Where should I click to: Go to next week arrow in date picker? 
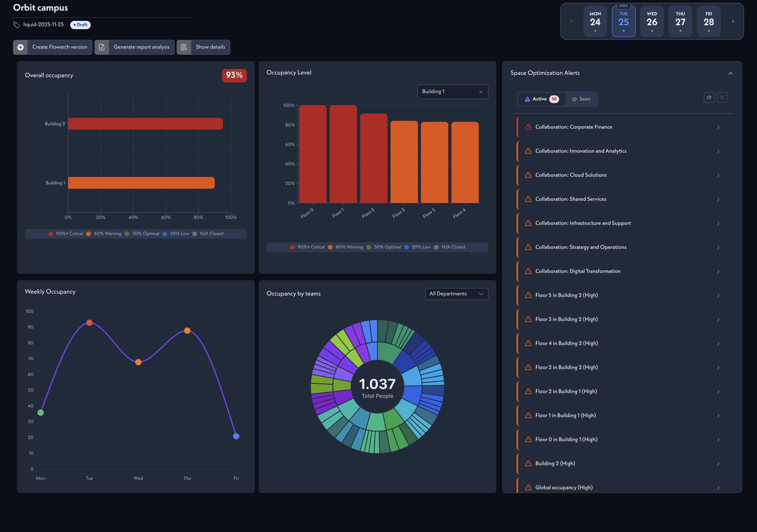click(733, 21)
